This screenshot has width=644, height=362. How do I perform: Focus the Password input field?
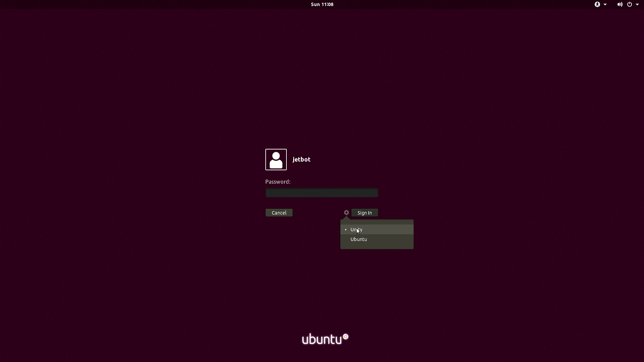(322, 193)
